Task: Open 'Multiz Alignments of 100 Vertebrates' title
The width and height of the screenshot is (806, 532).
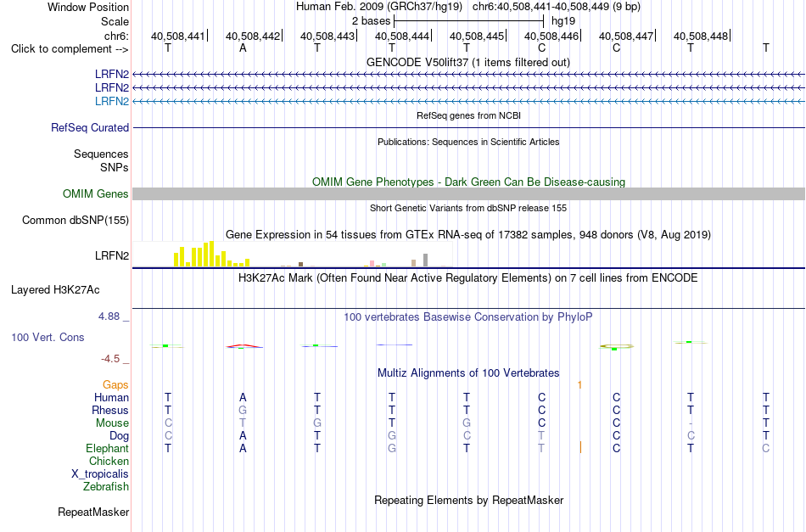Action: tap(468, 373)
